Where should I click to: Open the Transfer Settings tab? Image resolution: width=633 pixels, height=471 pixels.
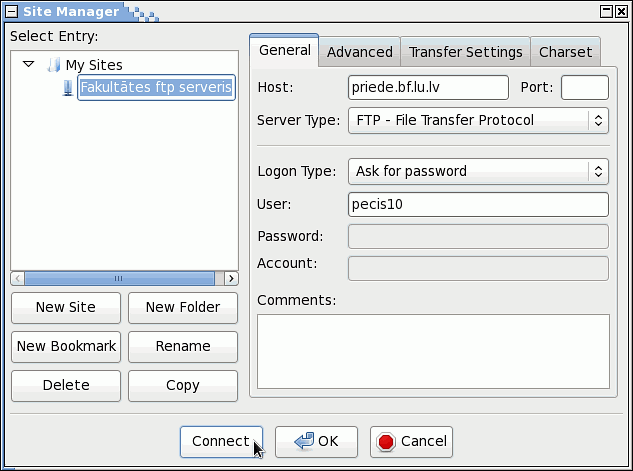tap(465, 52)
